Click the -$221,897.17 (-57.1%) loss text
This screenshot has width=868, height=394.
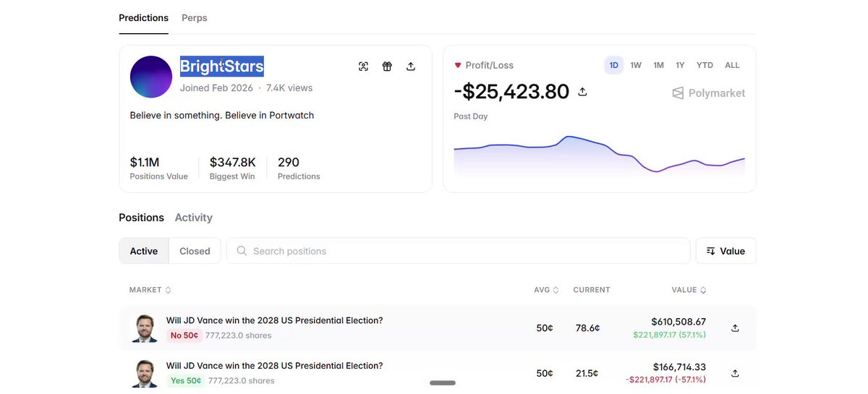point(666,380)
